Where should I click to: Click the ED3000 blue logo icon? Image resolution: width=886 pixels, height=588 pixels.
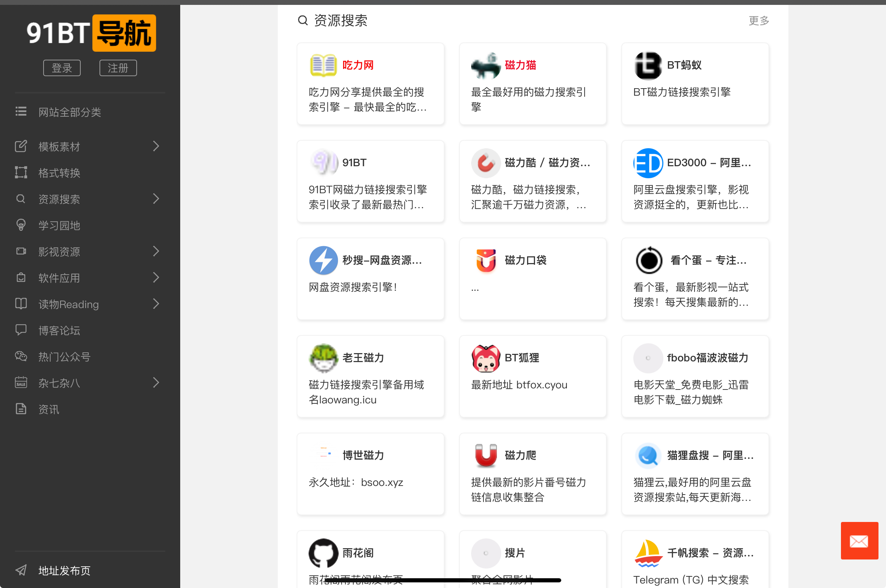point(648,163)
